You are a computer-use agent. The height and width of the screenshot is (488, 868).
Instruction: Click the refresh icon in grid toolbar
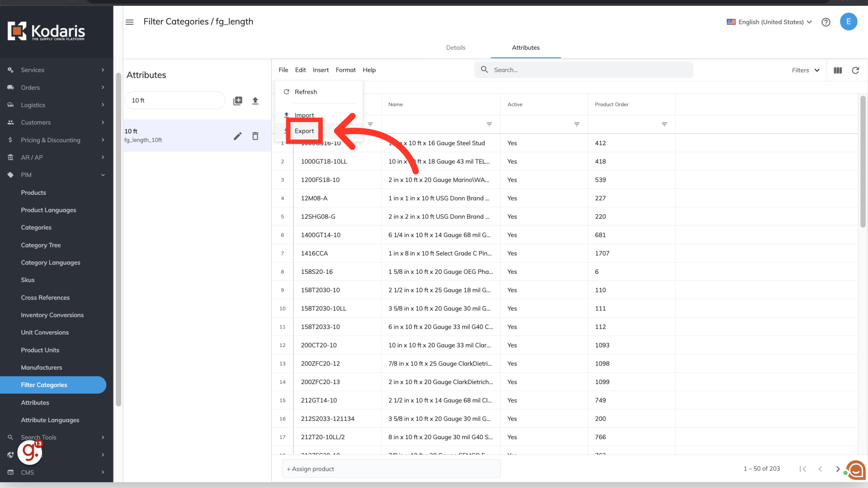[x=855, y=70]
